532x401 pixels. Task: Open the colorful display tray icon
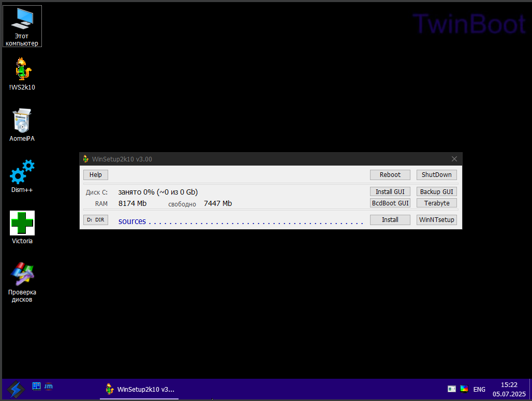(x=464, y=389)
